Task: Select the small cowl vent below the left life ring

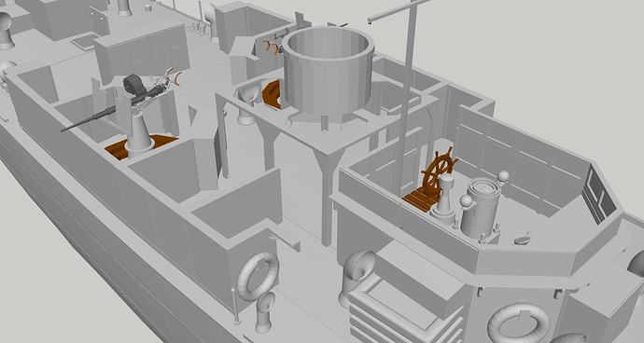Action: tap(264, 312)
